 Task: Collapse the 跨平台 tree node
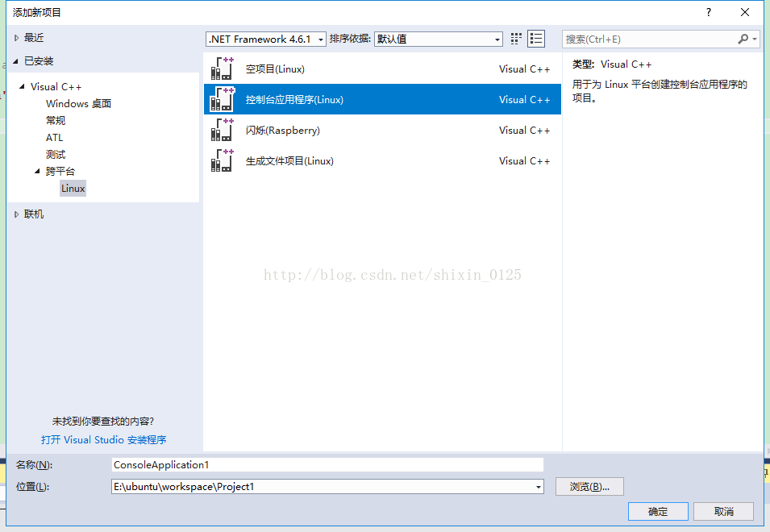tap(37, 171)
